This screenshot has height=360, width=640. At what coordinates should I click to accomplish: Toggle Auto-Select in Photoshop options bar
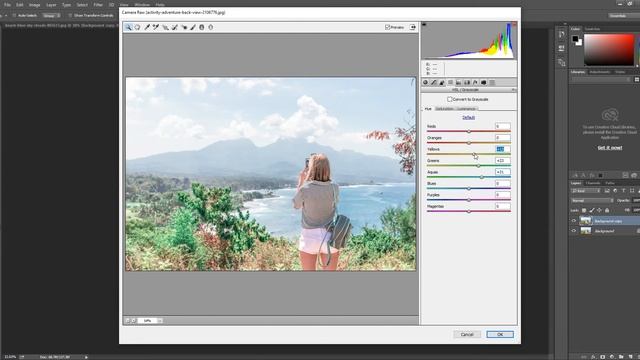click(x=15, y=16)
